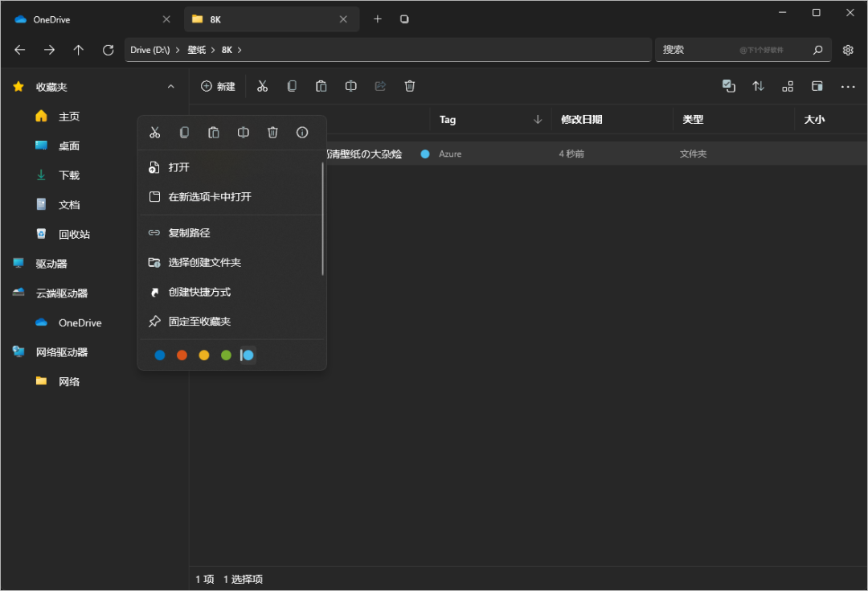Viewport: 868px width, 591px height.
Task: Click the properties info icon in context menu
Action: pyautogui.click(x=302, y=133)
